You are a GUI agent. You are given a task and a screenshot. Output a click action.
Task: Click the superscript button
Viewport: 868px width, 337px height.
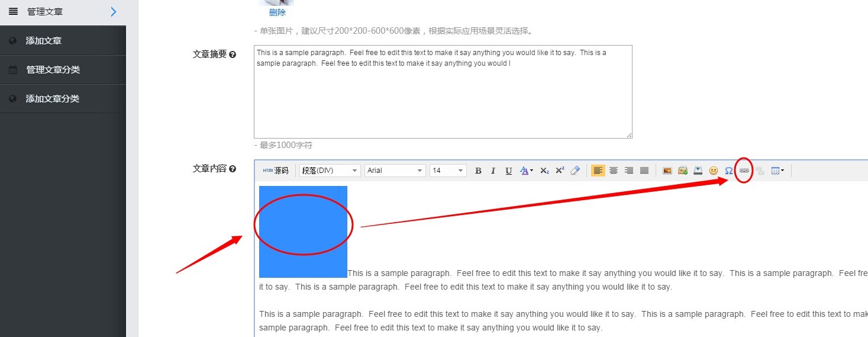tap(560, 171)
